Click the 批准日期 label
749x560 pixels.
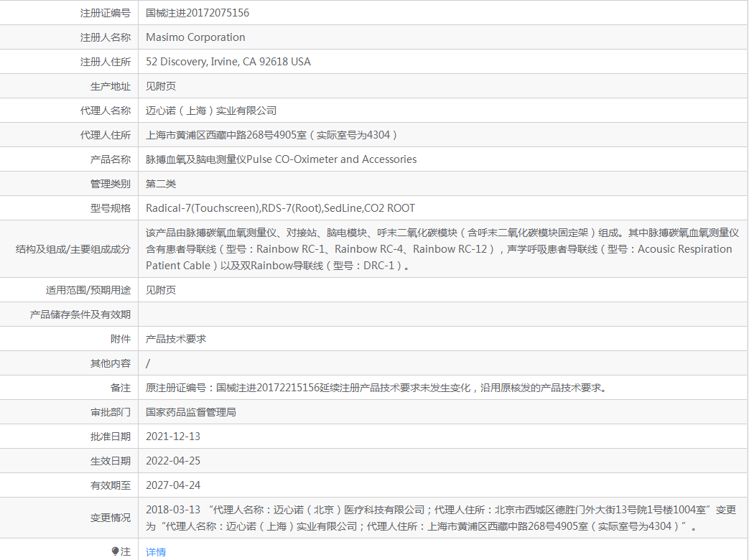click(x=111, y=437)
